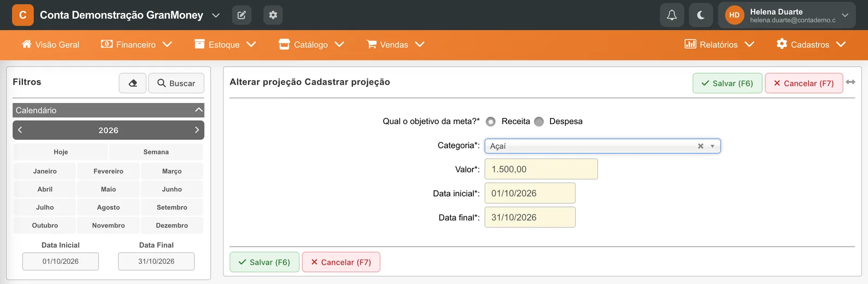Image resolution: width=868 pixels, height=284 pixels.
Task: Clear filters with the eraser button
Action: coord(133,83)
